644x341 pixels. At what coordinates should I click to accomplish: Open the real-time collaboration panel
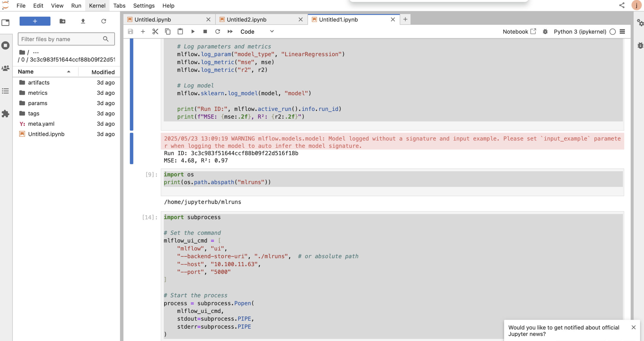6,68
